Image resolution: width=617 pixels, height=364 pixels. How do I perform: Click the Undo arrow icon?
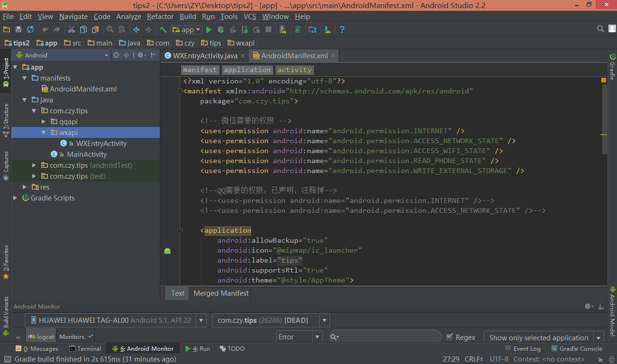45,29
